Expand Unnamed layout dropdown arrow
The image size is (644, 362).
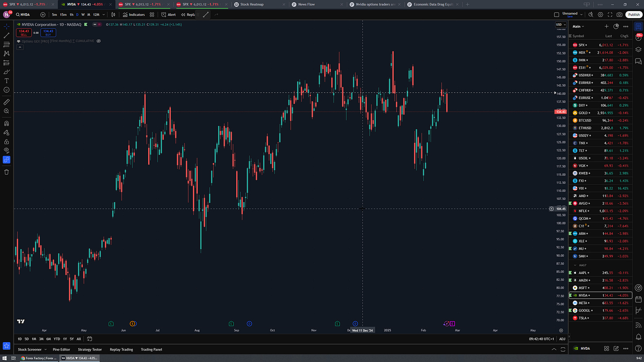(x=581, y=15)
